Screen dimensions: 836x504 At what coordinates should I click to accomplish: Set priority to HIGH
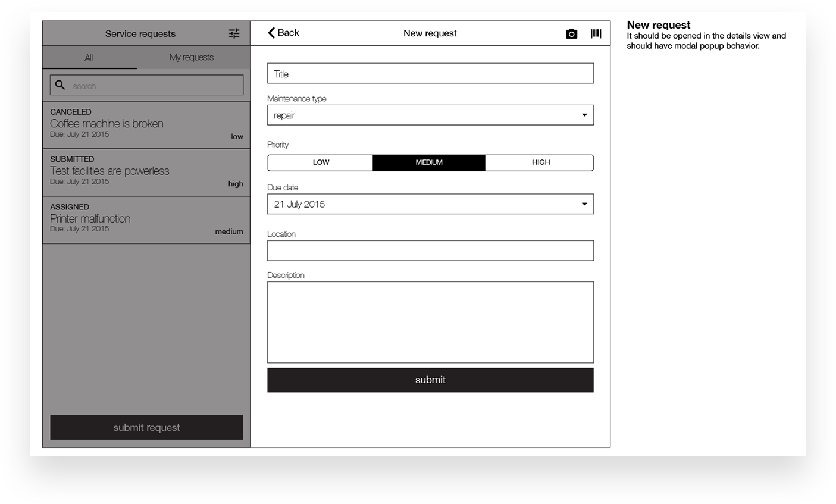click(x=540, y=162)
